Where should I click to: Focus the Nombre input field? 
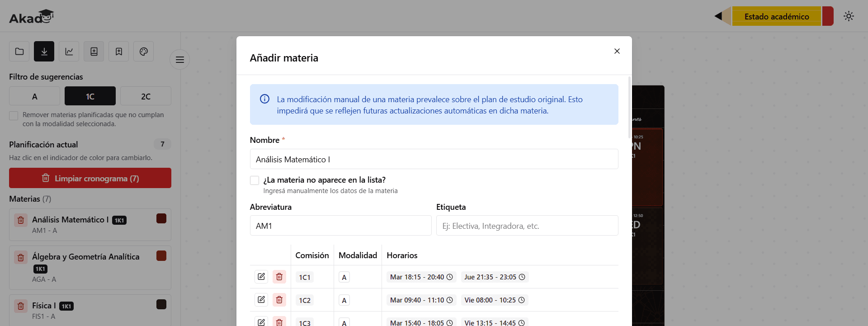pos(434,159)
